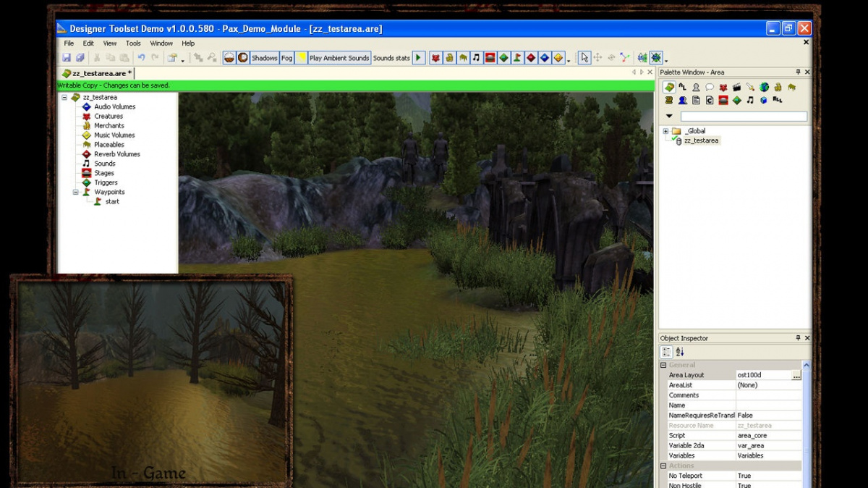The width and height of the screenshot is (868, 488).
Task: Expand the _Global folder in palette
Action: 665,131
